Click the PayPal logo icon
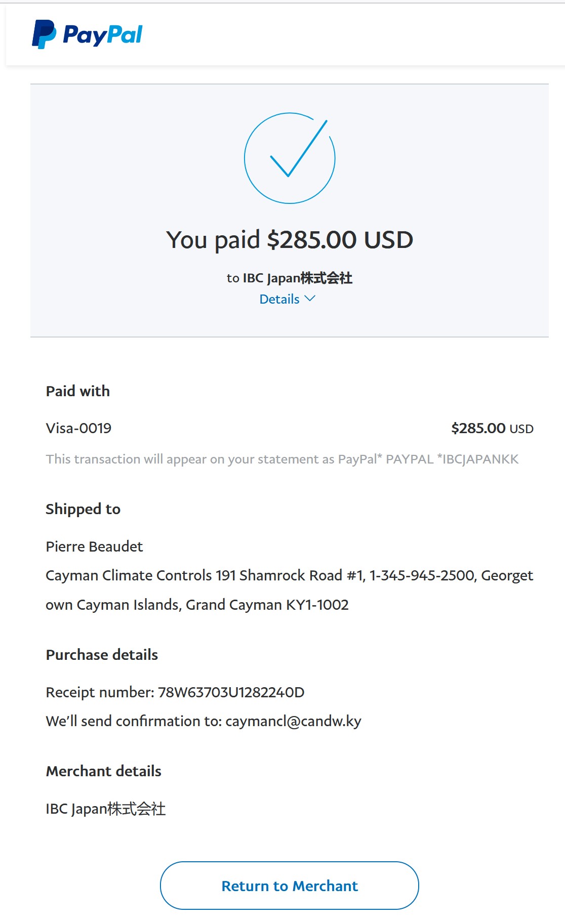 click(44, 34)
